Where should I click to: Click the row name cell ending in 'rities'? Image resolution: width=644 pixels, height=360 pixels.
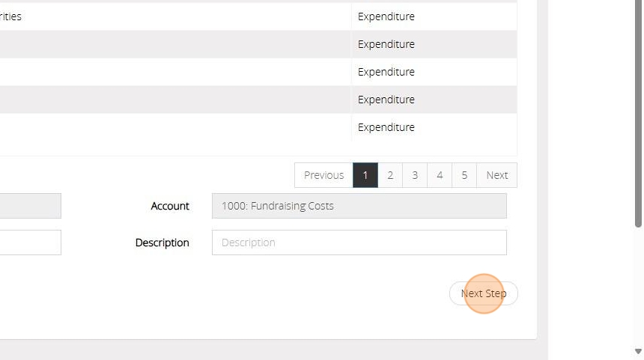[x=11, y=16]
